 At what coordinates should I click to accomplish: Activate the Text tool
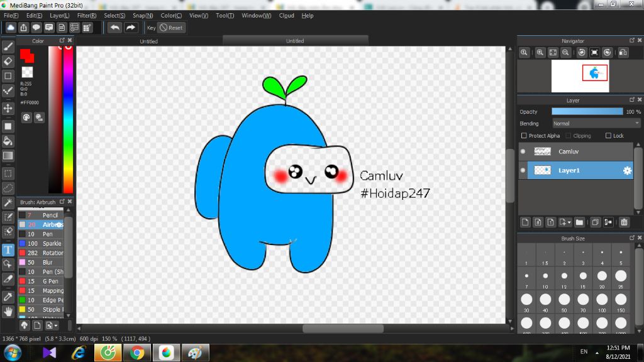pyautogui.click(x=8, y=250)
